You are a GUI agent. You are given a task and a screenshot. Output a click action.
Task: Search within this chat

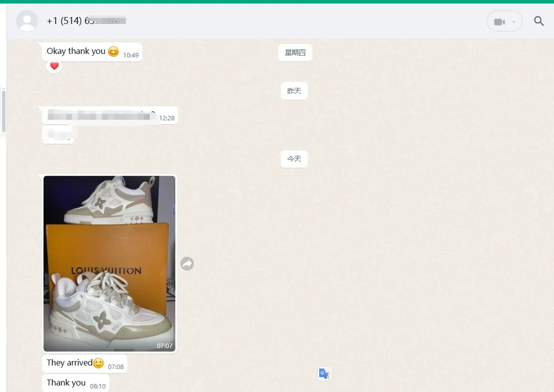[x=539, y=21]
